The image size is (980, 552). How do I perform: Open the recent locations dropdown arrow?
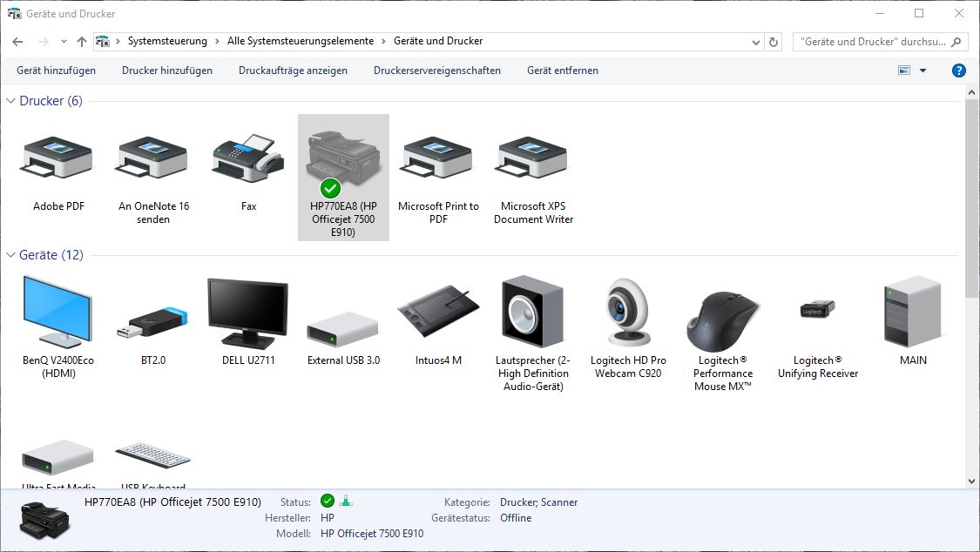(64, 42)
